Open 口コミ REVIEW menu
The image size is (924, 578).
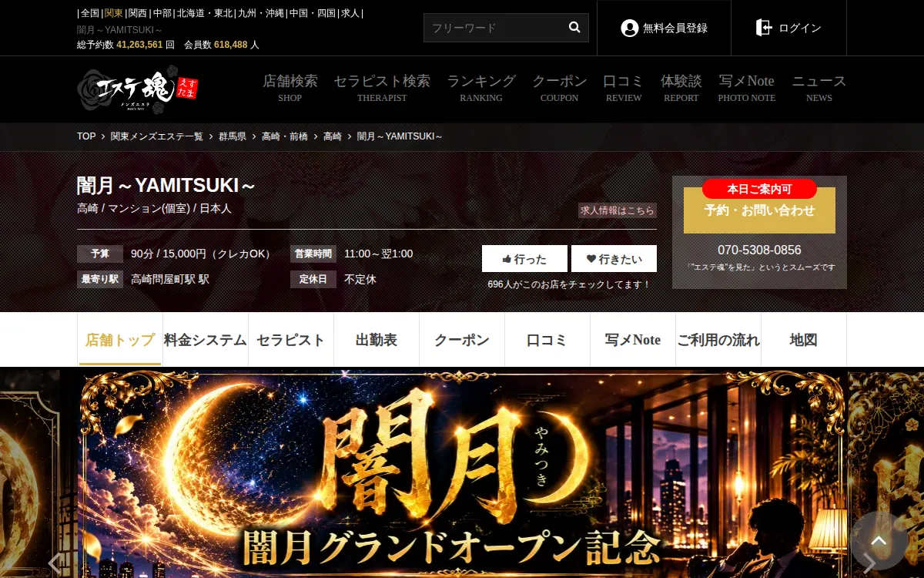point(624,88)
